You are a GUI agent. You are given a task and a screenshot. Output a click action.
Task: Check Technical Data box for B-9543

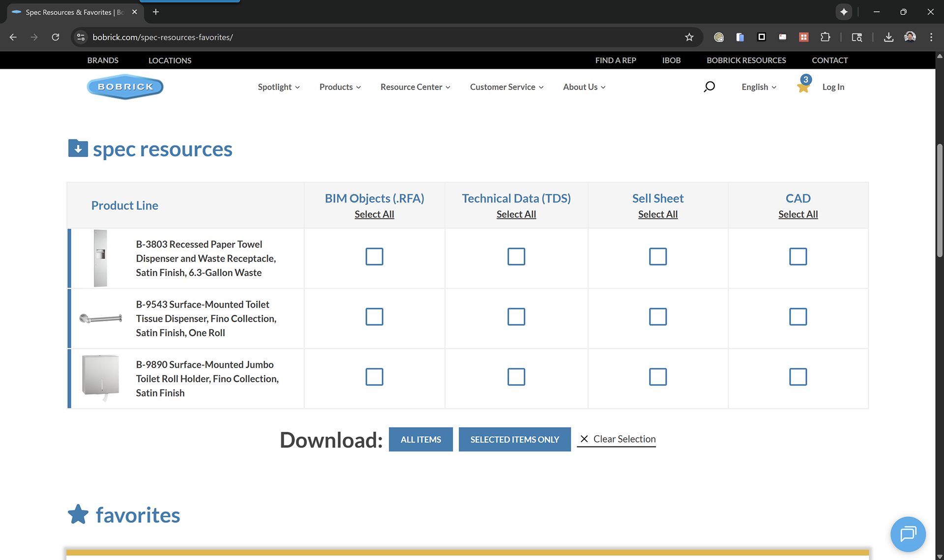516,317
